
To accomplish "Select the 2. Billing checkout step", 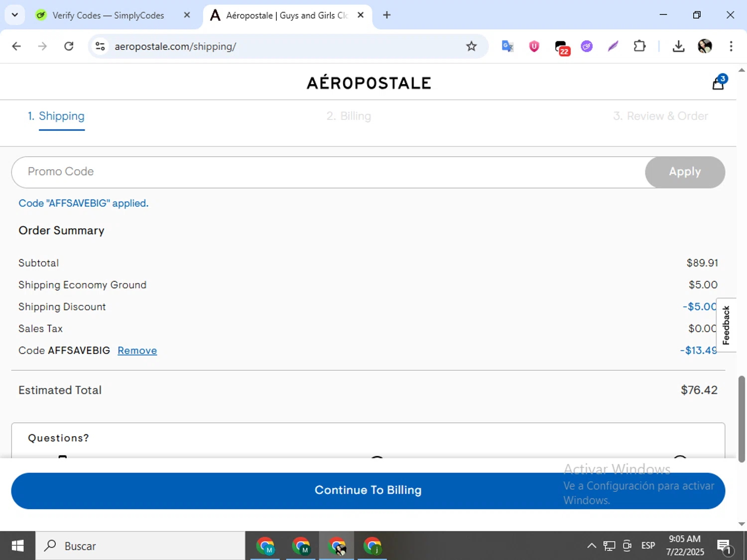I will (349, 116).
